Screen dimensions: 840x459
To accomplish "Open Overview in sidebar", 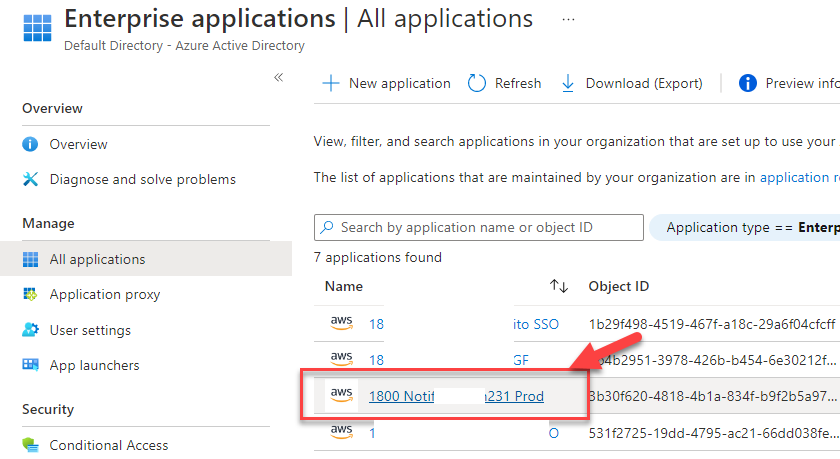I will tap(78, 144).
